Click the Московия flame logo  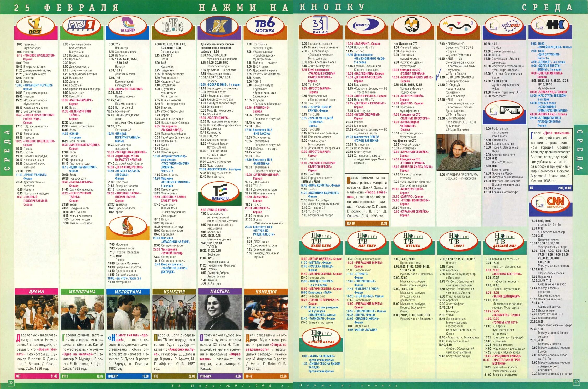tap(128, 226)
